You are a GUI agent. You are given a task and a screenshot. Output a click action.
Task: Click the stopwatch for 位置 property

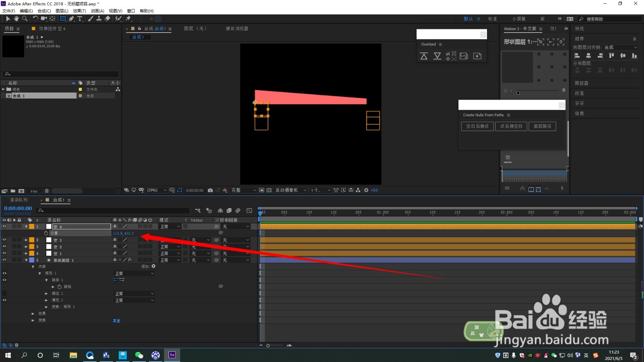point(46,233)
